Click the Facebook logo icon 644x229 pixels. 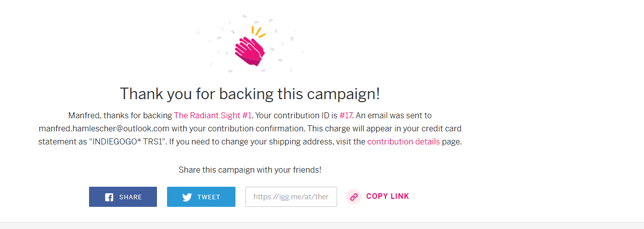point(109,197)
